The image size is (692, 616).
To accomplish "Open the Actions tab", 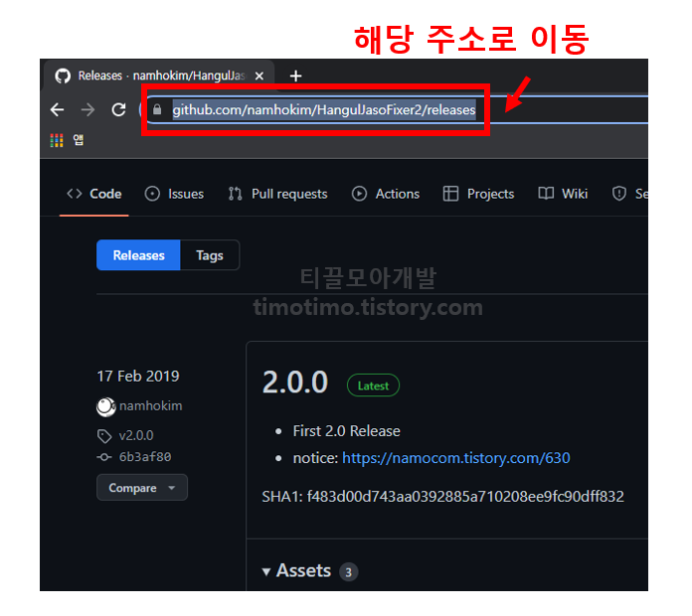I will 386,194.
